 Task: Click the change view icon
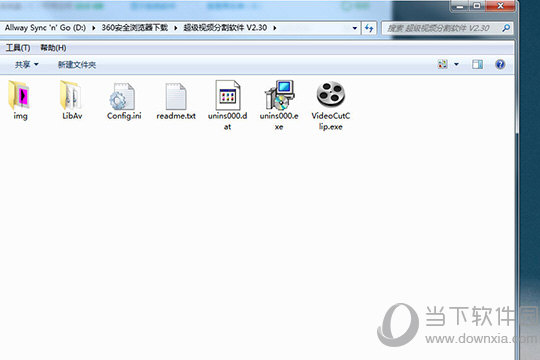point(443,64)
